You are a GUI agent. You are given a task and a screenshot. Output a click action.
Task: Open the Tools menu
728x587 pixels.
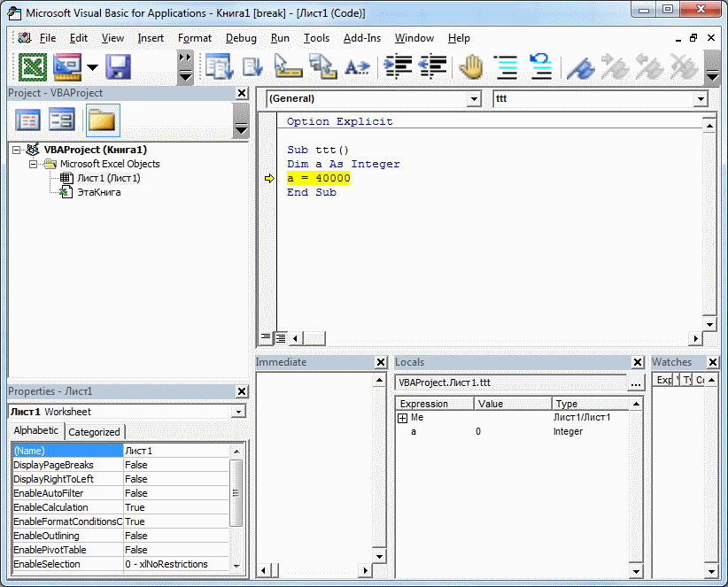point(316,38)
